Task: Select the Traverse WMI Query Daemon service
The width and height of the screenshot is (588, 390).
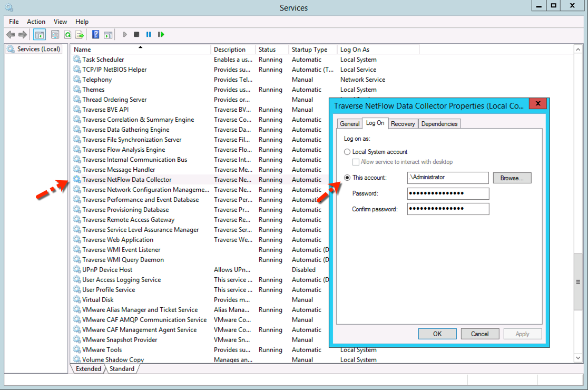Action: click(x=123, y=259)
